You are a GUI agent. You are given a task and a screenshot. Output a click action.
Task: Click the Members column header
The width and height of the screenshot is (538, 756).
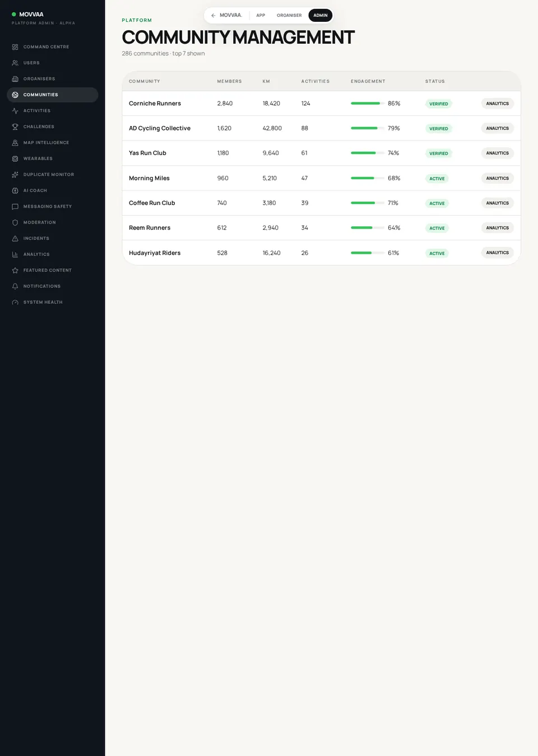coord(230,82)
